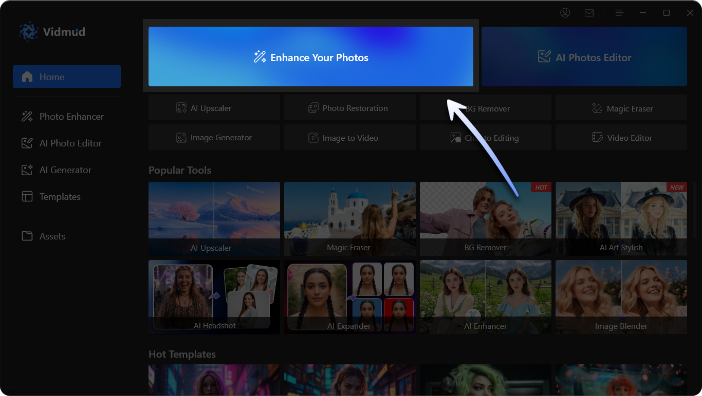Select AI Generator in the sidebar
Screen dimensions: 702x396
[67, 170]
